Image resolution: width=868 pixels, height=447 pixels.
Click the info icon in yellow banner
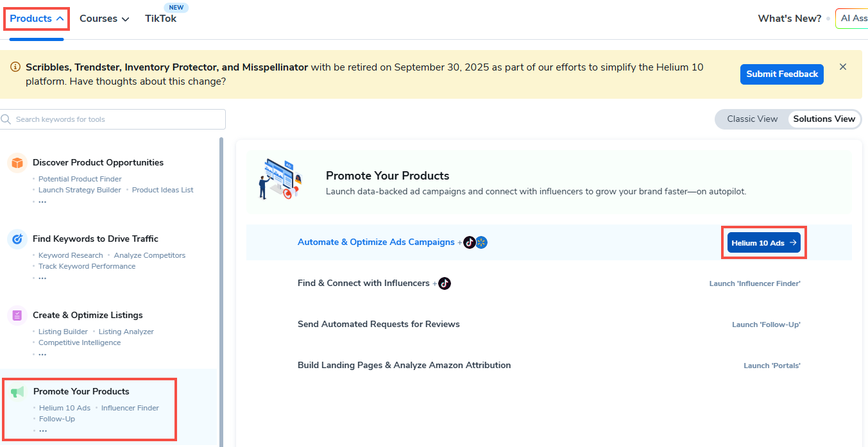coord(15,67)
